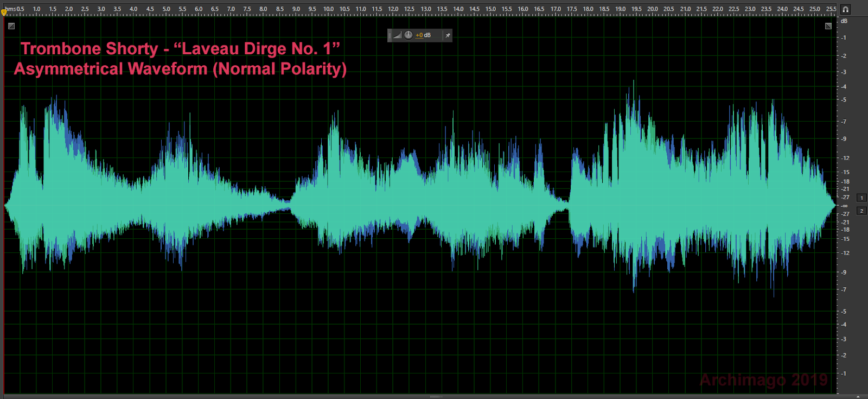
Task: Grab the HUD gripper handle
Action: pyautogui.click(x=390, y=35)
